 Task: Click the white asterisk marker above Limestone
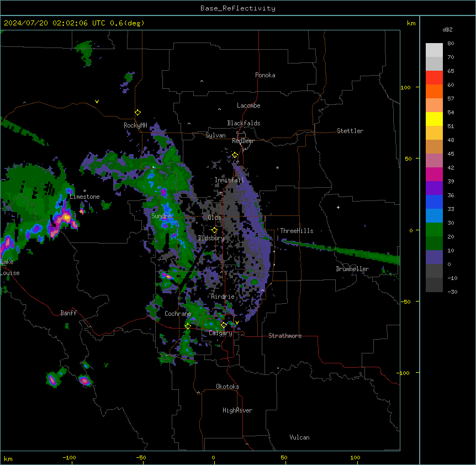[84, 191]
